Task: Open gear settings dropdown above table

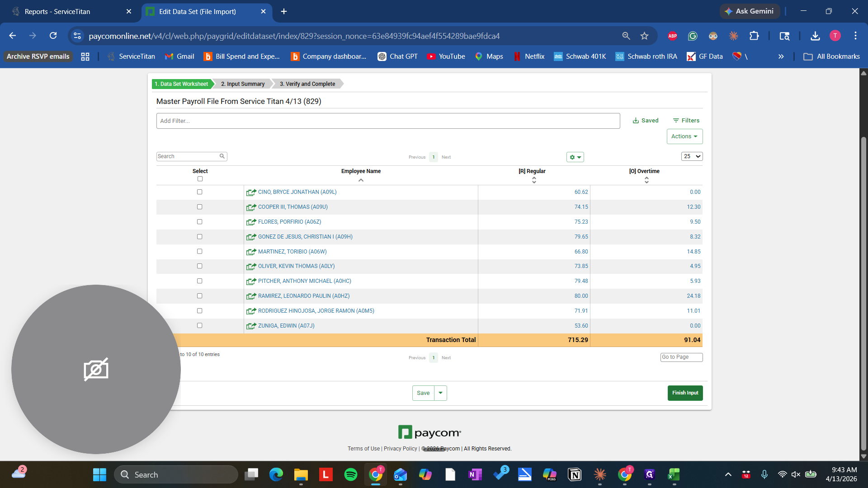Action: pos(575,157)
